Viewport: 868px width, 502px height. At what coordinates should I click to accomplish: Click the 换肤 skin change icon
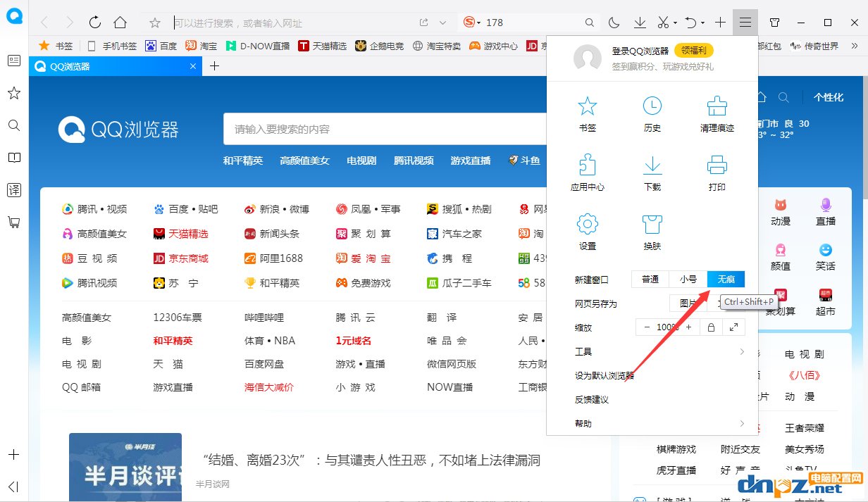[652, 232]
